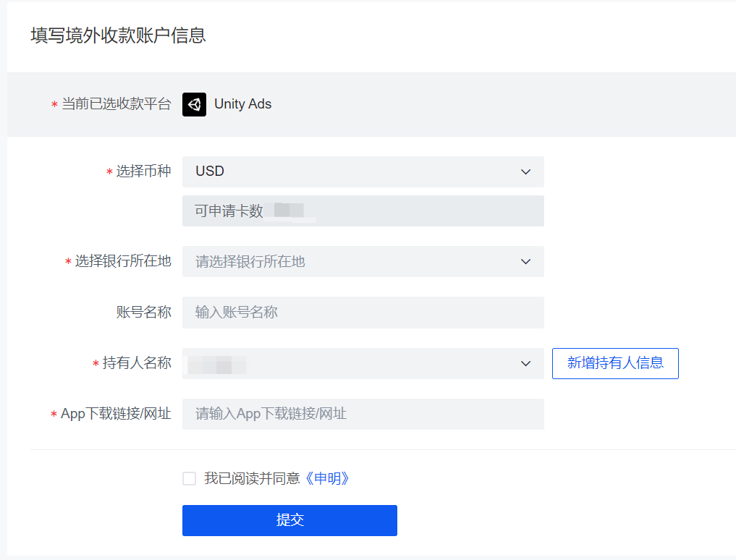Viewport: 736px width, 560px height.
Task: Click the chevron arrow in bank location selector
Action: point(525,261)
